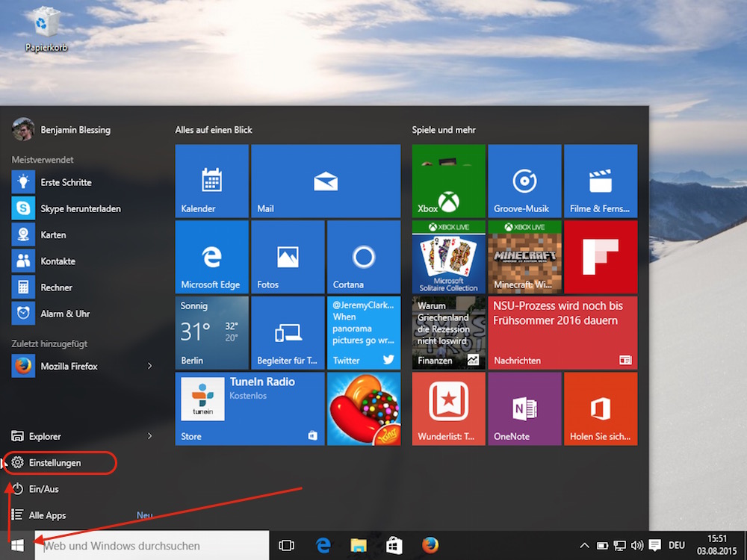747x560 pixels.
Task: Open the Kalender tile
Action: click(211, 181)
